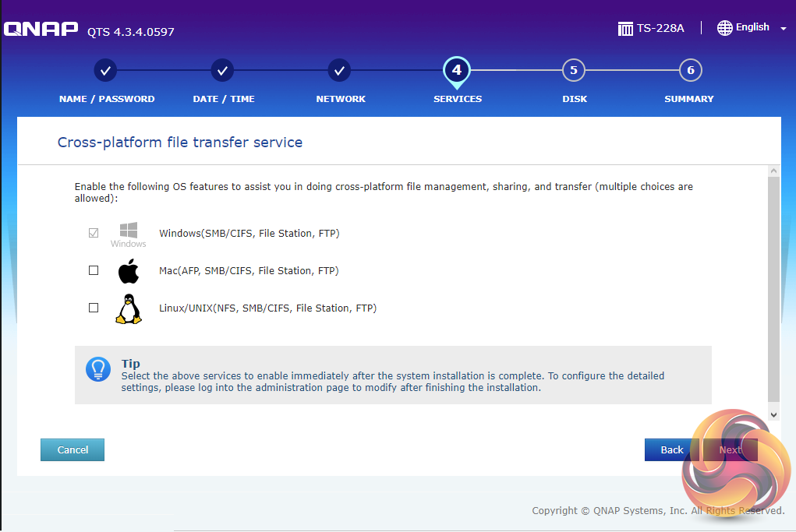The height and width of the screenshot is (532, 796).
Task: Click the Tip lightbulb icon
Action: pyautogui.click(x=98, y=369)
